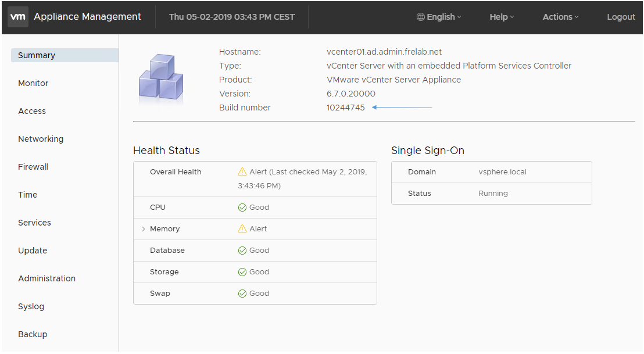Open the Actions dropdown menu
This screenshot has height=354, width=644.
click(560, 17)
